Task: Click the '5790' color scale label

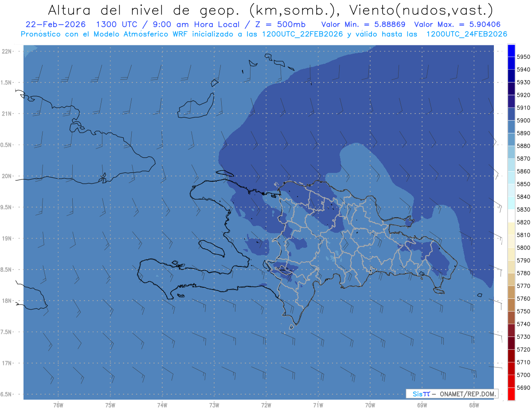Action: (523, 260)
